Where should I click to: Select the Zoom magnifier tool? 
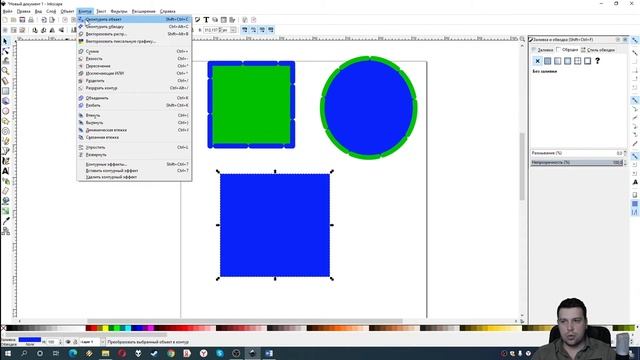click(5, 71)
